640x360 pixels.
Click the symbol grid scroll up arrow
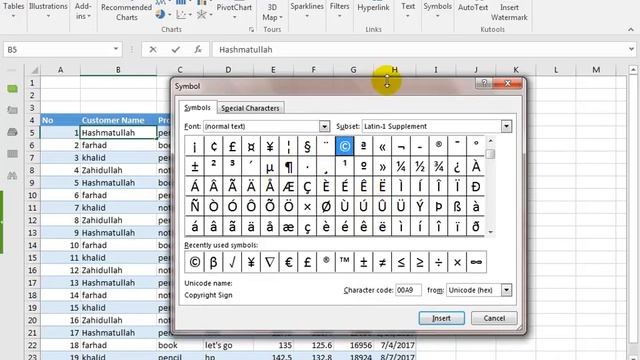click(x=491, y=141)
